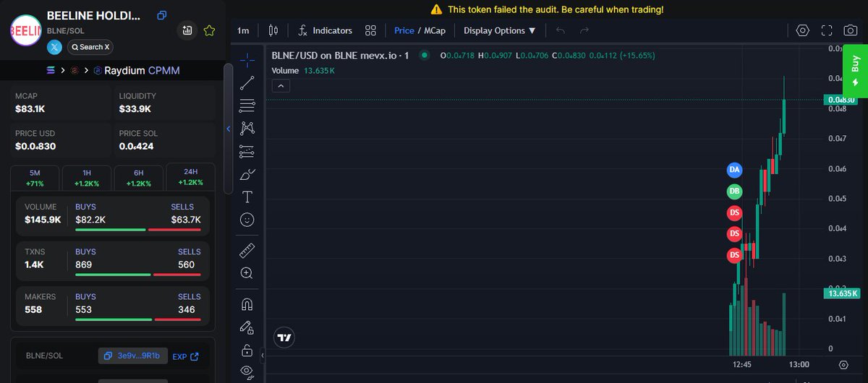
Task: Click the green DB marker on chart
Action: (x=734, y=191)
